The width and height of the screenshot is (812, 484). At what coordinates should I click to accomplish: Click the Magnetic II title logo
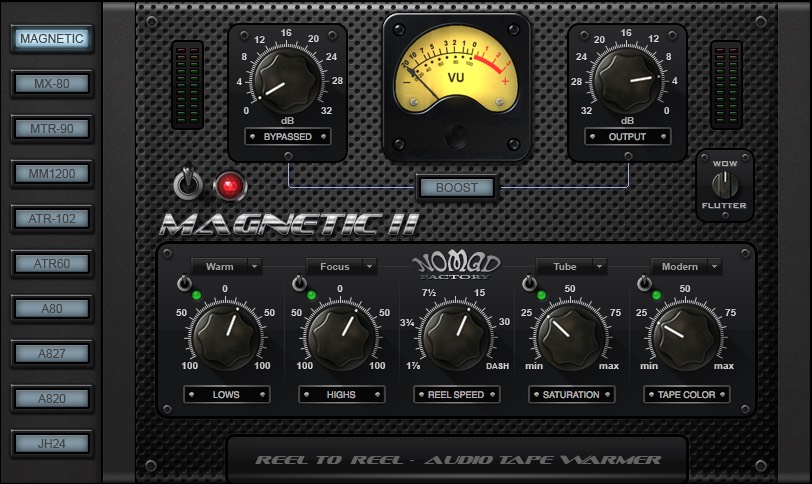click(x=289, y=224)
